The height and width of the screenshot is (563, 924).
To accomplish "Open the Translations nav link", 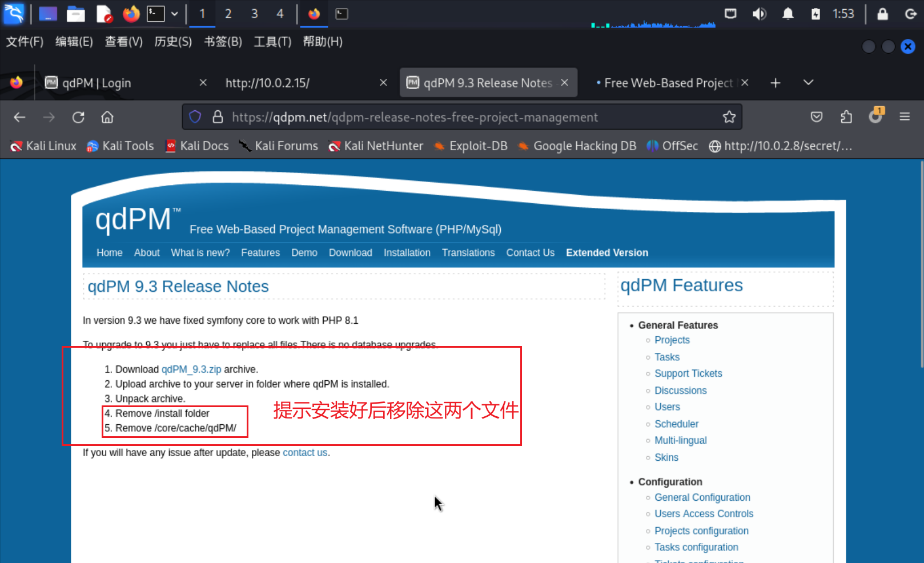I will tap(468, 252).
